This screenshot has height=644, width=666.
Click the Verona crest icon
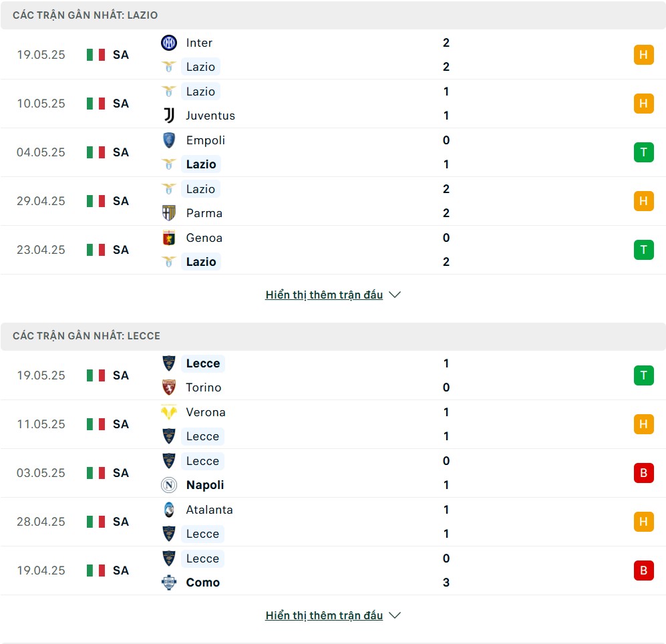click(168, 412)
